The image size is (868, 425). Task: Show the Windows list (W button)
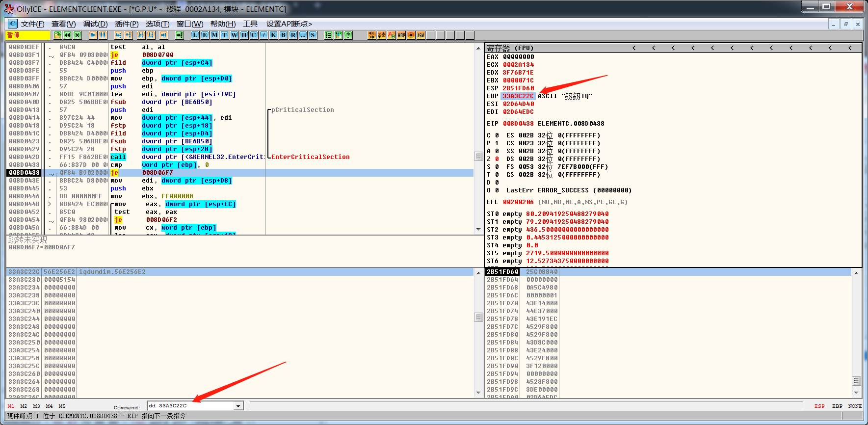(x=235, y=35)
